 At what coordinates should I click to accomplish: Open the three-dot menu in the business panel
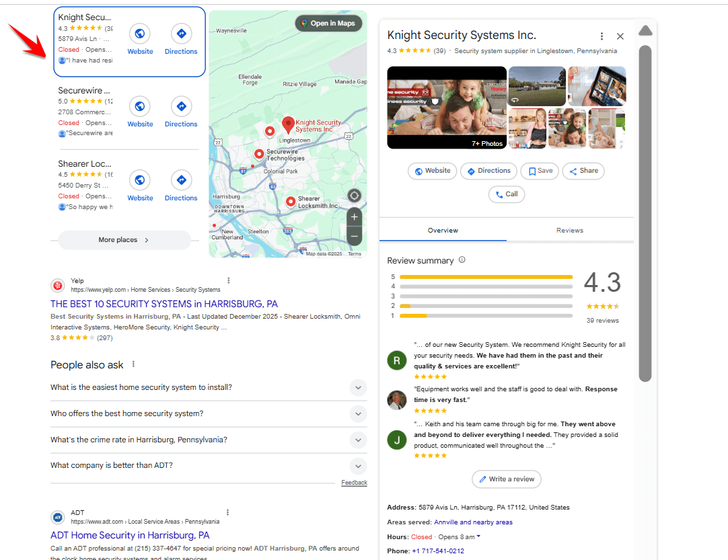point(602,36)
